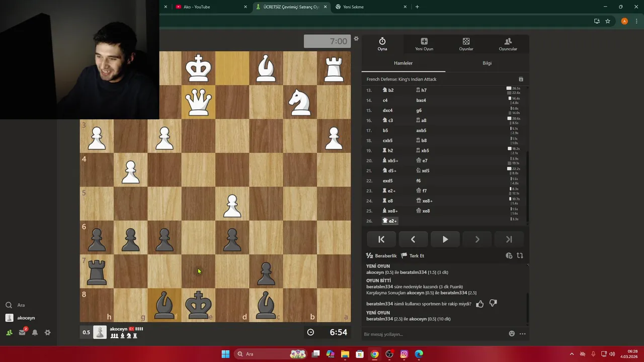The height and width of the screenshot is (362, 644).
Task: Open Instagram from the taskbar
Action: (x=404, y=354)
